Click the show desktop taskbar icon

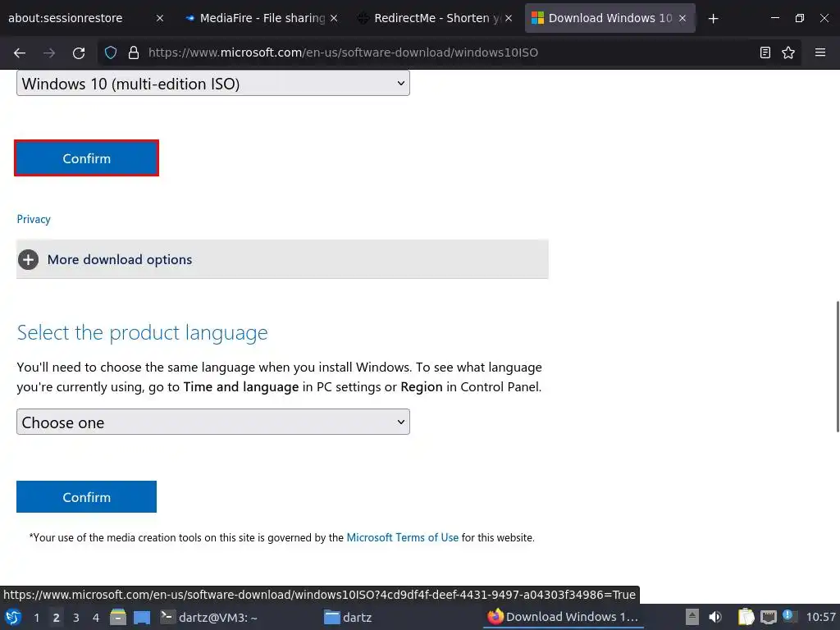(x=142, y=617)
